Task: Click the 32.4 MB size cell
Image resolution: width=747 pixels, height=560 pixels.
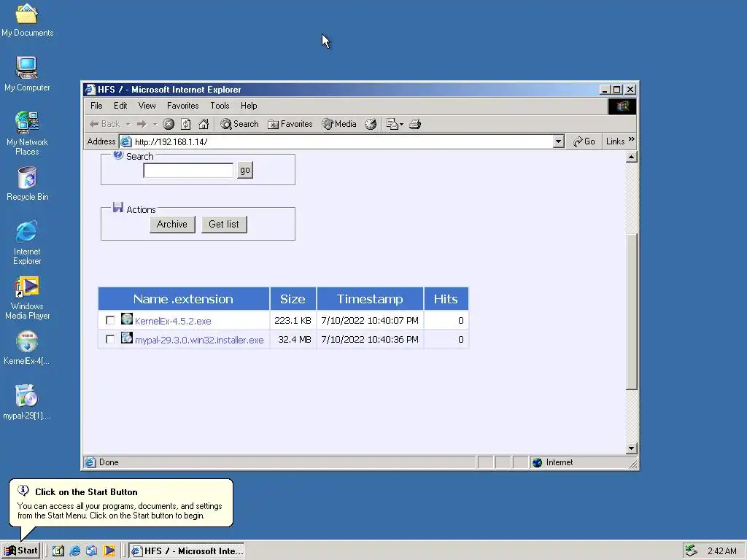Action: click(x=293, y=340)
